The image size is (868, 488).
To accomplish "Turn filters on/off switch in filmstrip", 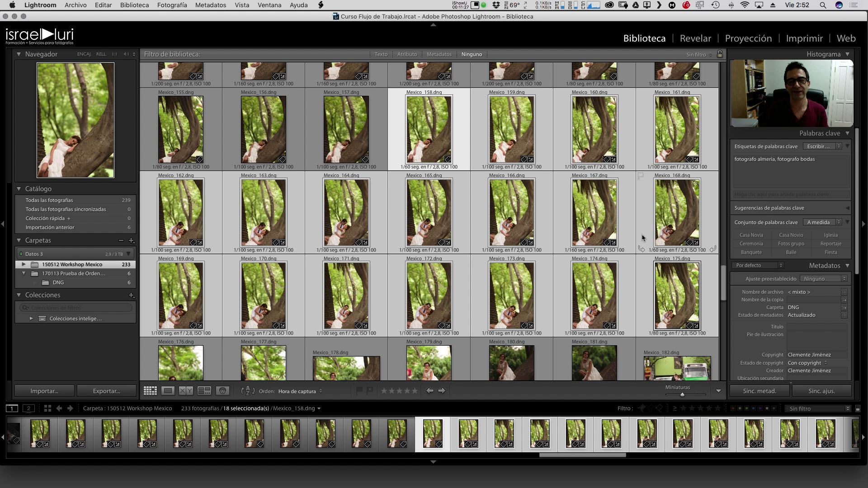I will (858, 408).
